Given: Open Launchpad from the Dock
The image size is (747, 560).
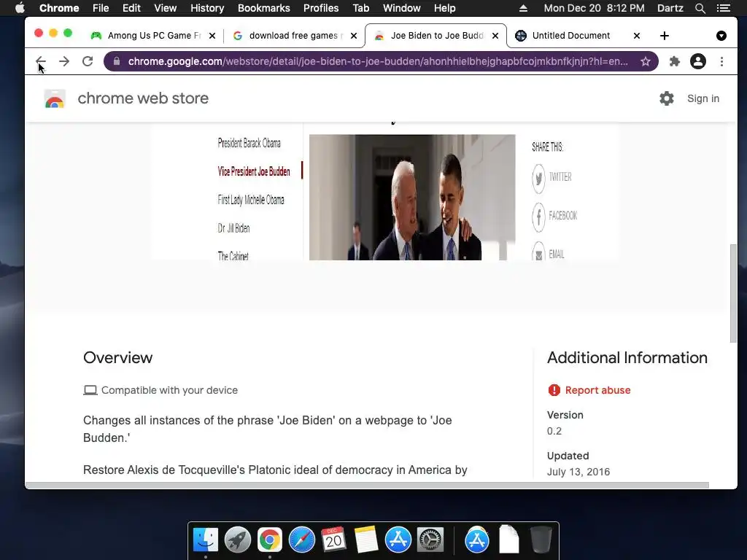Looking at the screenshot, I should pyautogui.click(x=237, y=540).
